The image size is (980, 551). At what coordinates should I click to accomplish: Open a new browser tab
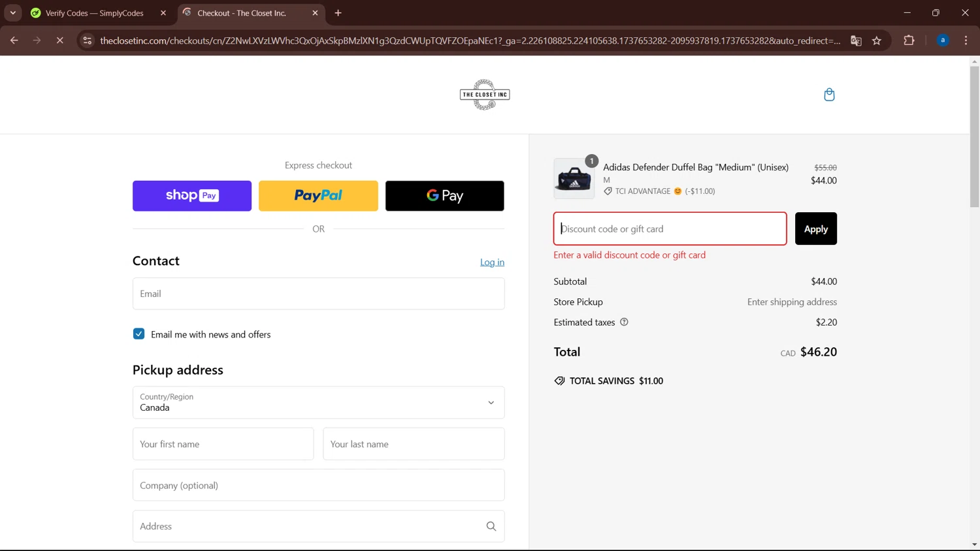tap(338, 13)
